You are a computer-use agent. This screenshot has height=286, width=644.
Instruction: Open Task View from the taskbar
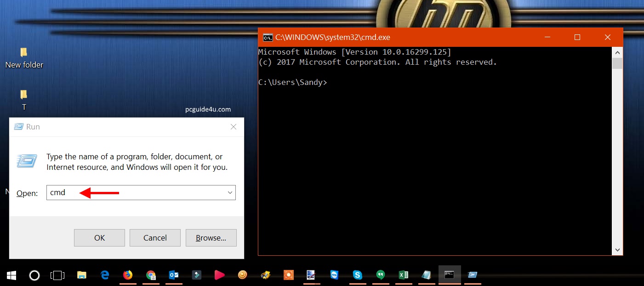tap(57, 275)
